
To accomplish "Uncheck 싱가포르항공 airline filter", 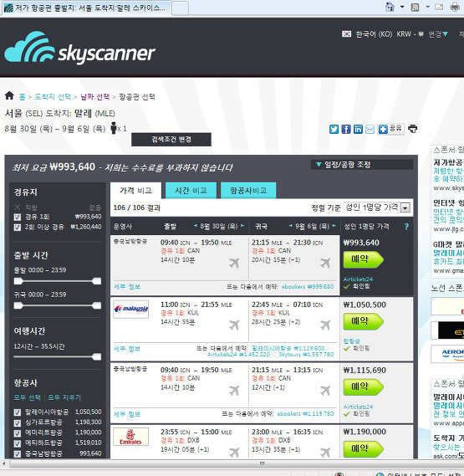I will point(18,422).
